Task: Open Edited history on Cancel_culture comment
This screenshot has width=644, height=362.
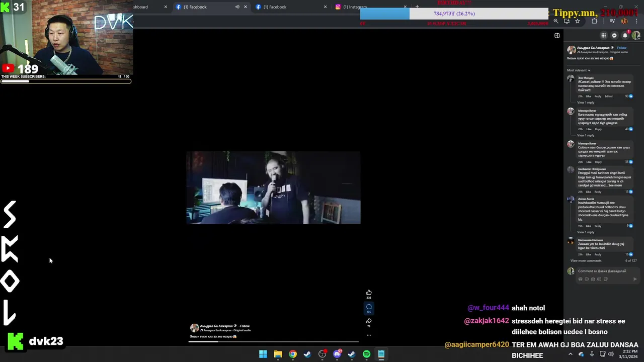Action: (608, 96)
